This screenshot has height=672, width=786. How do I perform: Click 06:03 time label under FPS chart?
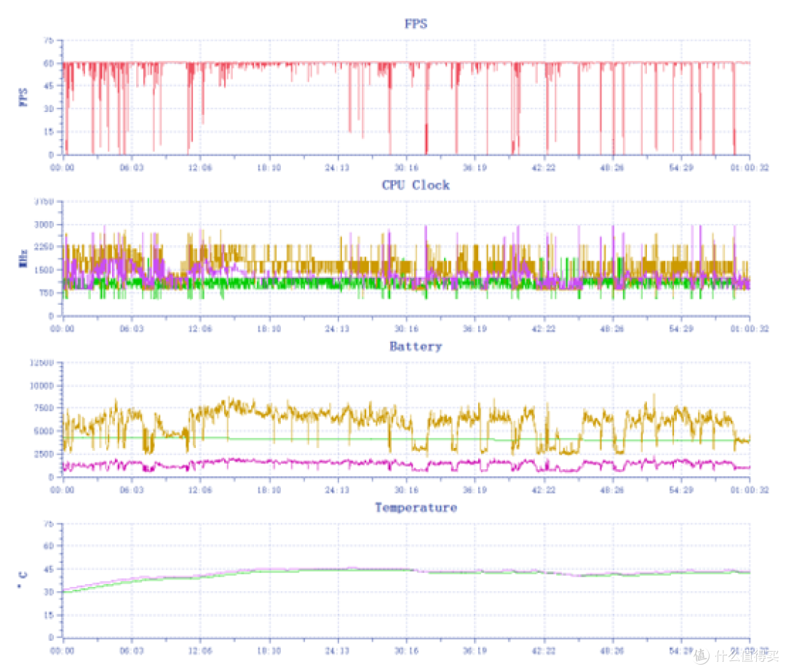131,167
